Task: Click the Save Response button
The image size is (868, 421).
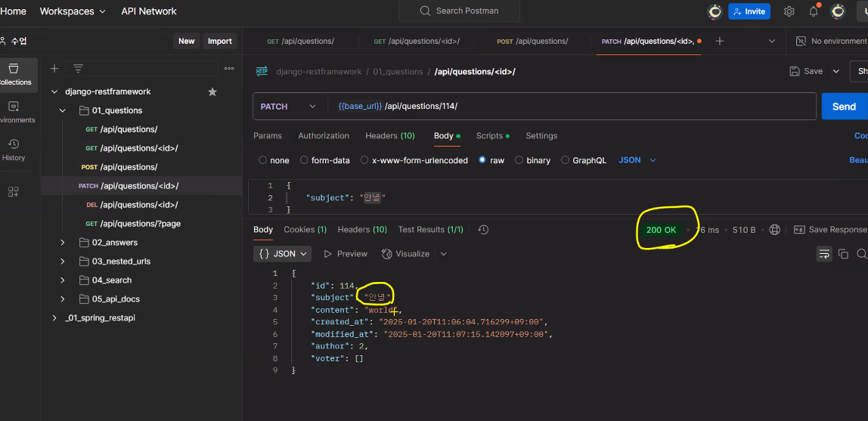Action: 829,230
